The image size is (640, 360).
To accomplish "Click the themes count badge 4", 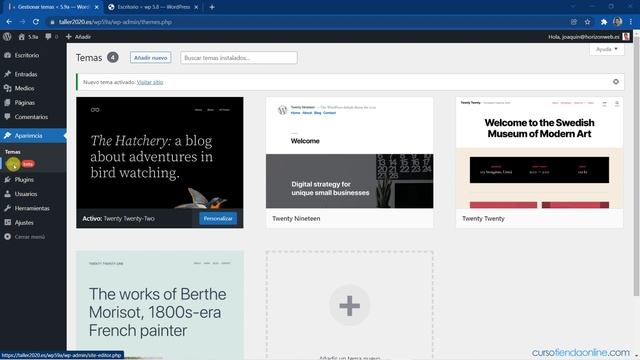I will pos(113,58).
